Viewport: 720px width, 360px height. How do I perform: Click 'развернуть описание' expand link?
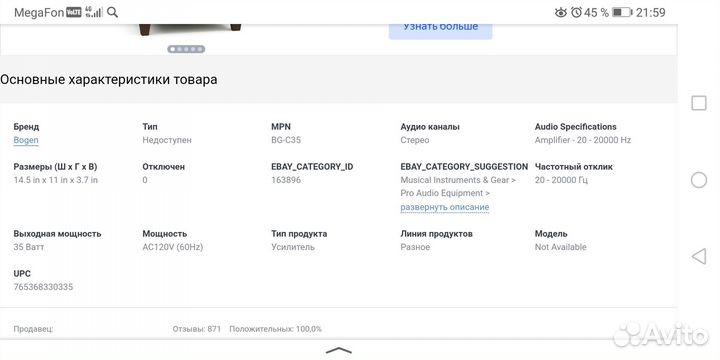tap(444, 207)
